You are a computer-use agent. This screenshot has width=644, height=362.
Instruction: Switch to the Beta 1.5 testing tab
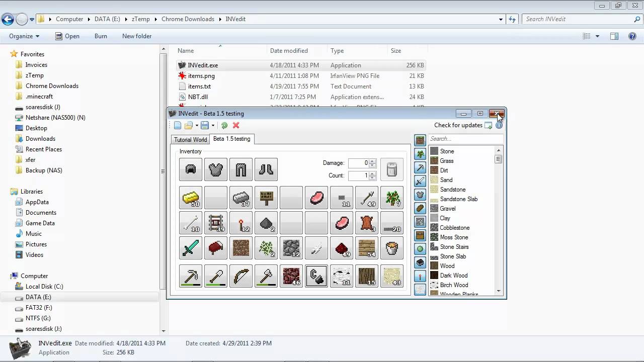[231, 139]
